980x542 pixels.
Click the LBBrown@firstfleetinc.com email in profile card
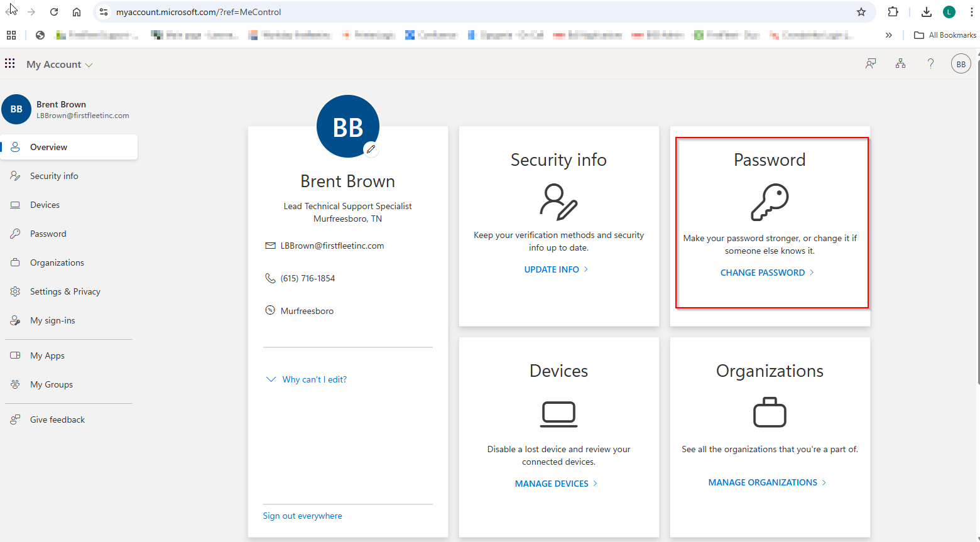coord(332,246)
